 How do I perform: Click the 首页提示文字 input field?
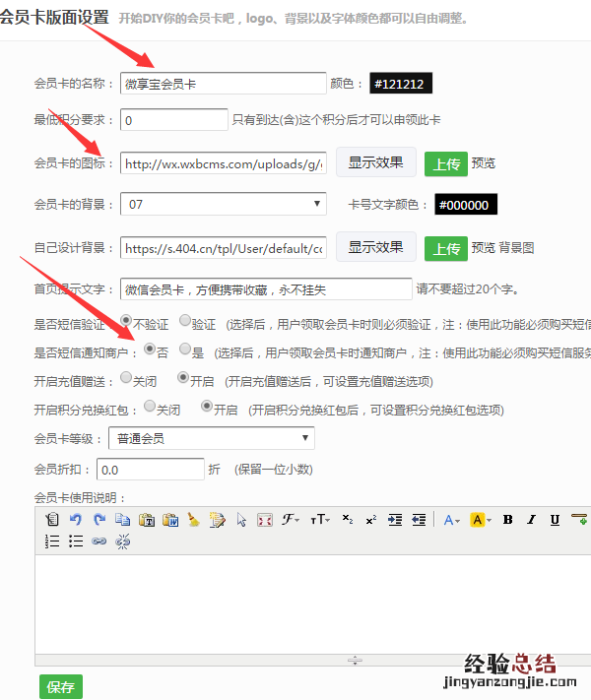pos(266,289)
